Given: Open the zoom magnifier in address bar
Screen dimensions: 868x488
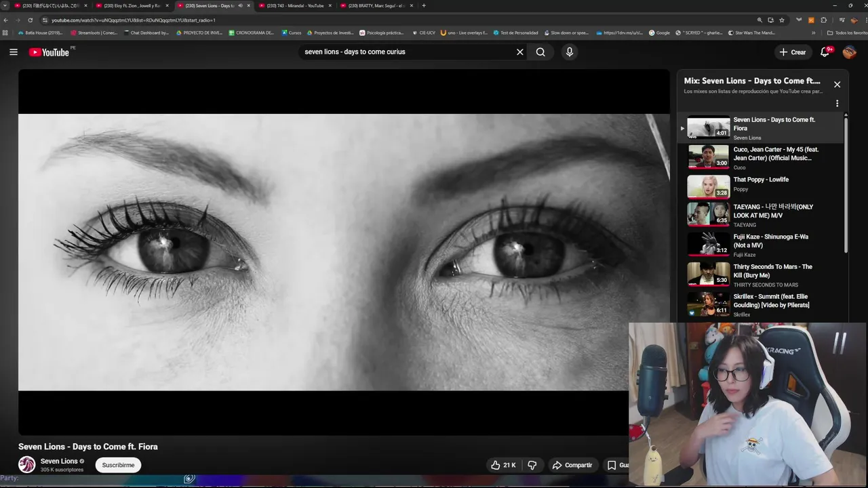Looking at the screenshot, I should (x=759, y=20).
